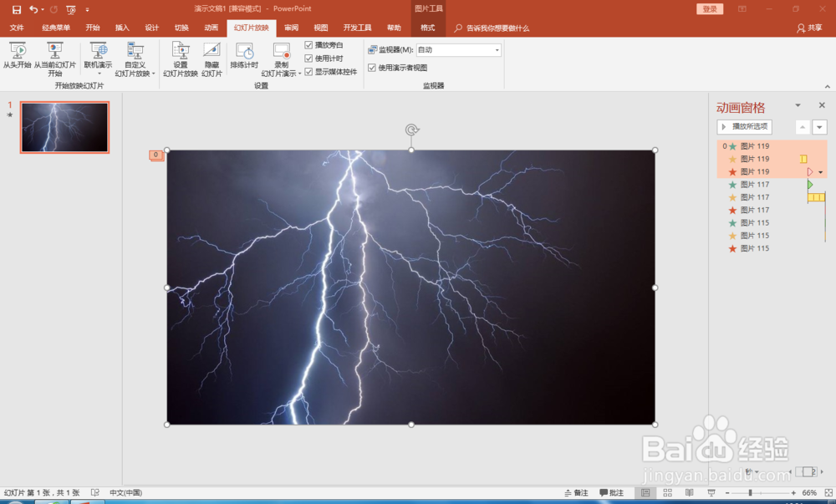Select first 图片 119 green-star animation entry
The width and height of the screenshot is (836, 504).
[x=771, y=146]
